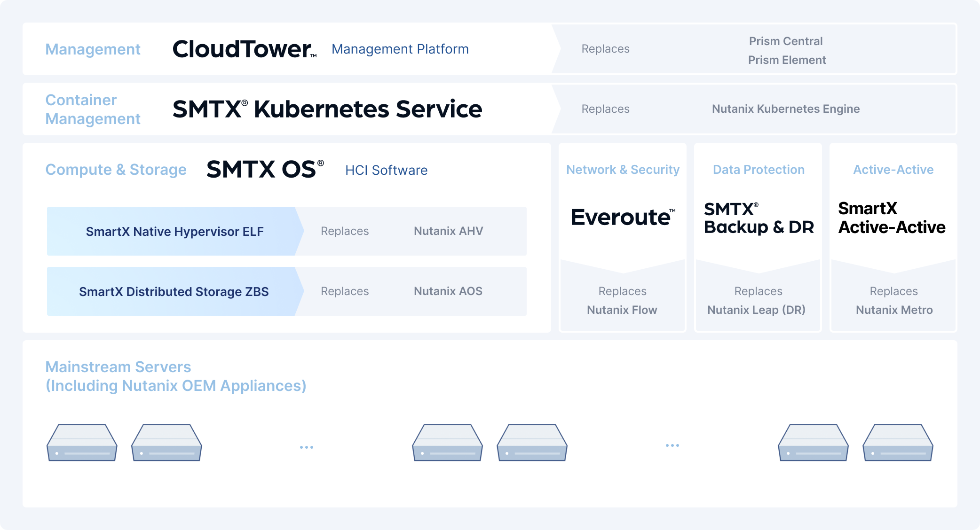Click the Management Platform label
This screenshot has height=530, width=980.
point(400,49)
